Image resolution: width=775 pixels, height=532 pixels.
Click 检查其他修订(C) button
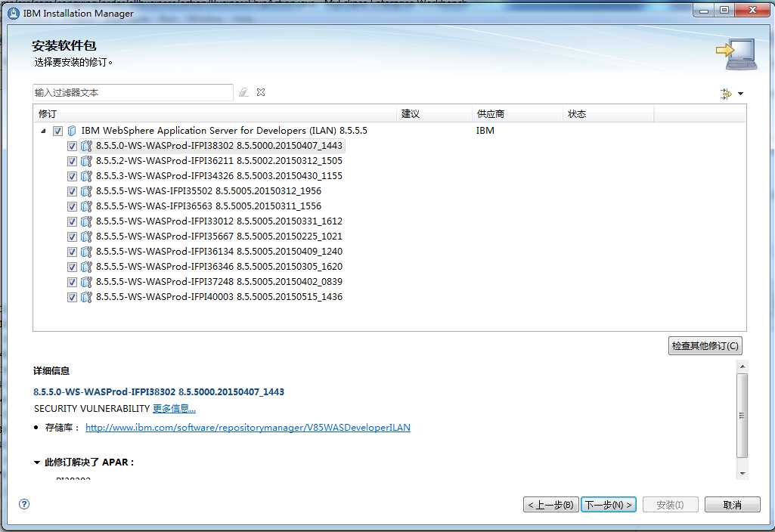pyautogui.click(x=705, y=346)
